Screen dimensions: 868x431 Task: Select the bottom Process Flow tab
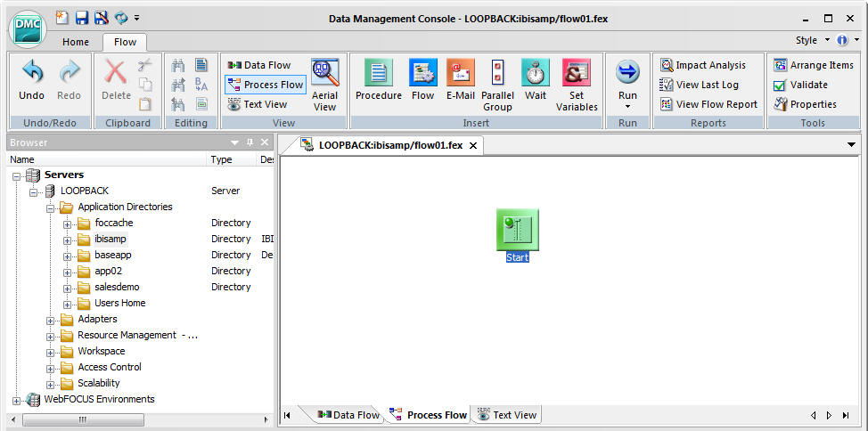pyautogui.click(x=429, y=415)
